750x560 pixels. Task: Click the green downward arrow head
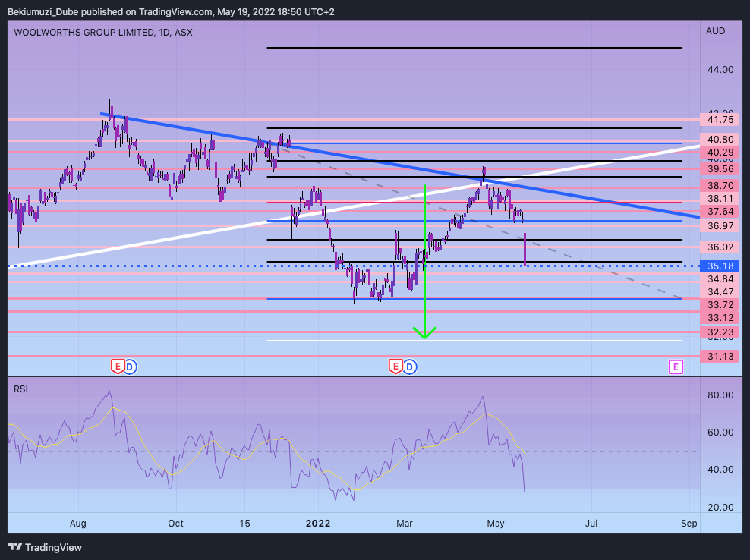424,332
